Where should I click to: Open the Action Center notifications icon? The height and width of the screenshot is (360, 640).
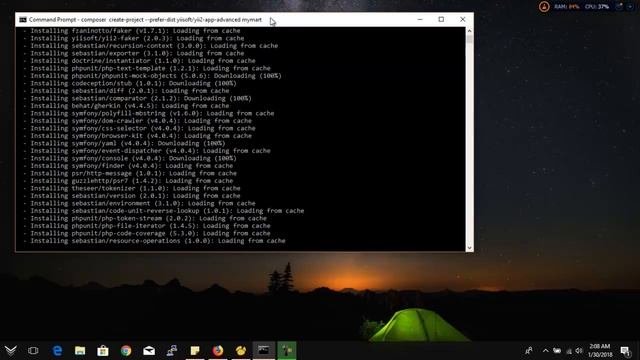click(625, 351)
